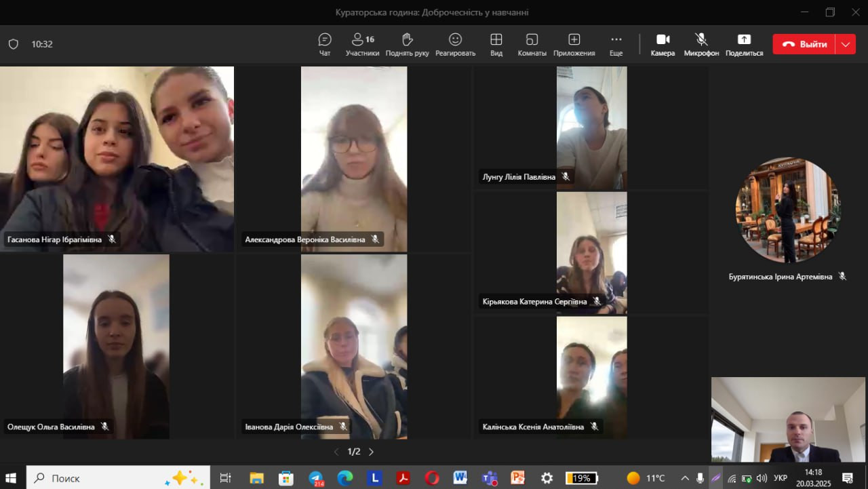
Task: Click the Кірьякова Катерина Сергіївна name label
Action: 534,302
